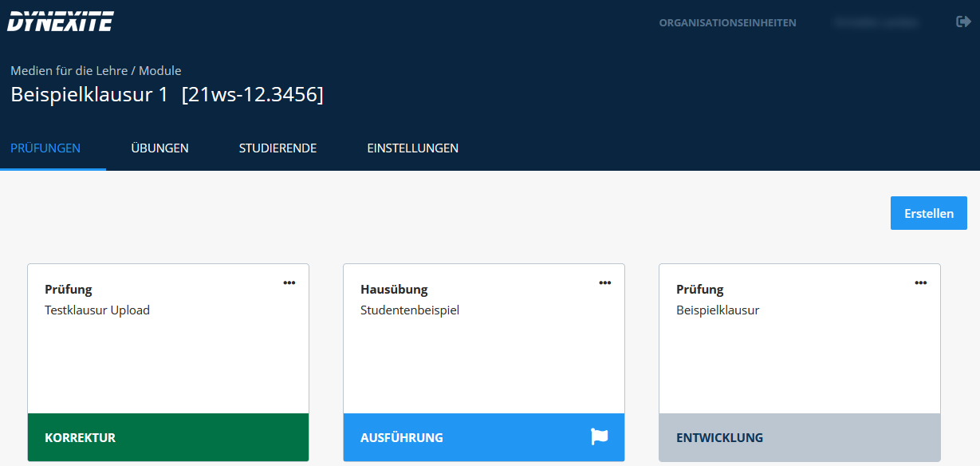This screenshot has height=466, width=980.
Task: Open the Testklausur Upload exam card
Action: pyautogui.click(x=167, y=351)
